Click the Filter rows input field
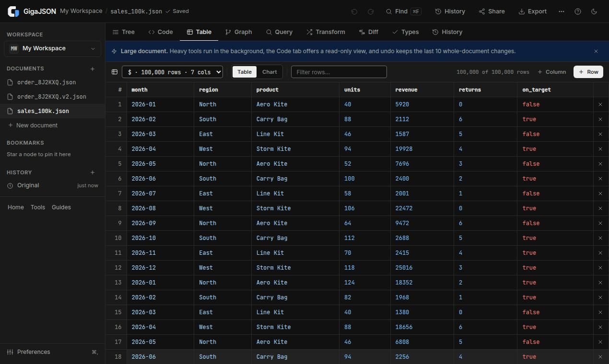The height and width of the screenshot is (364, 609). pos(339,72)
